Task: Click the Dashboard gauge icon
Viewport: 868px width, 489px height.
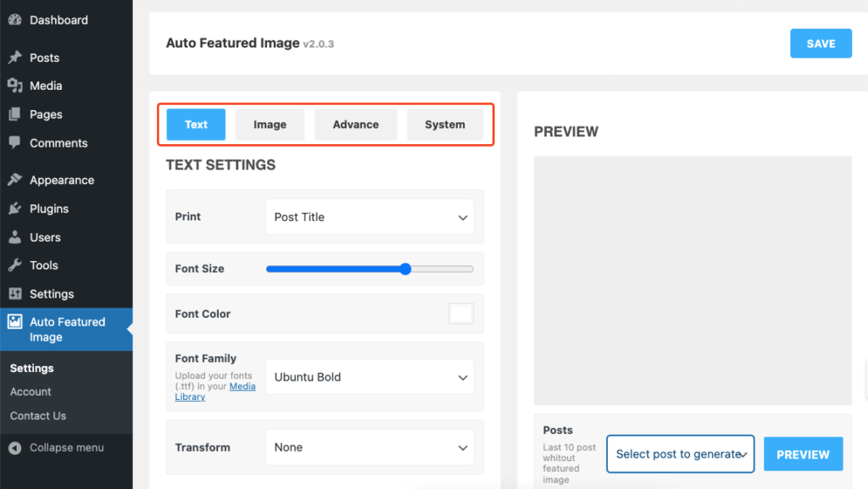Action: [15, 19]
